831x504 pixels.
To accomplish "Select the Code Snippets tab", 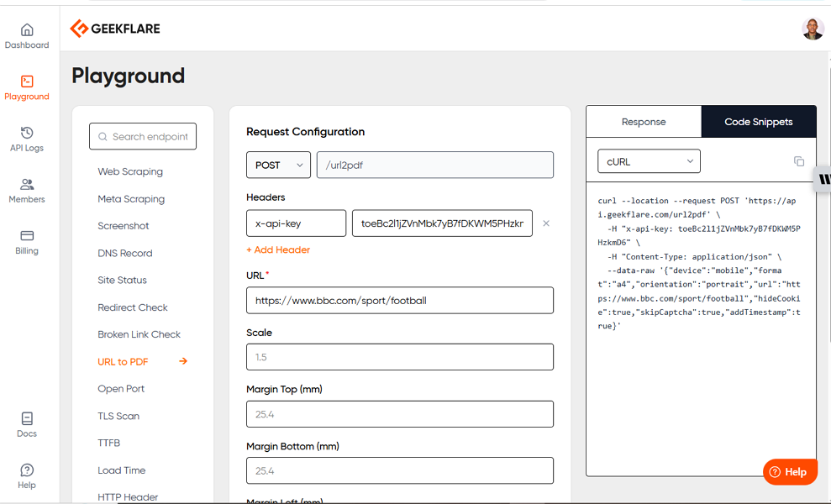I will click(758, 122).
